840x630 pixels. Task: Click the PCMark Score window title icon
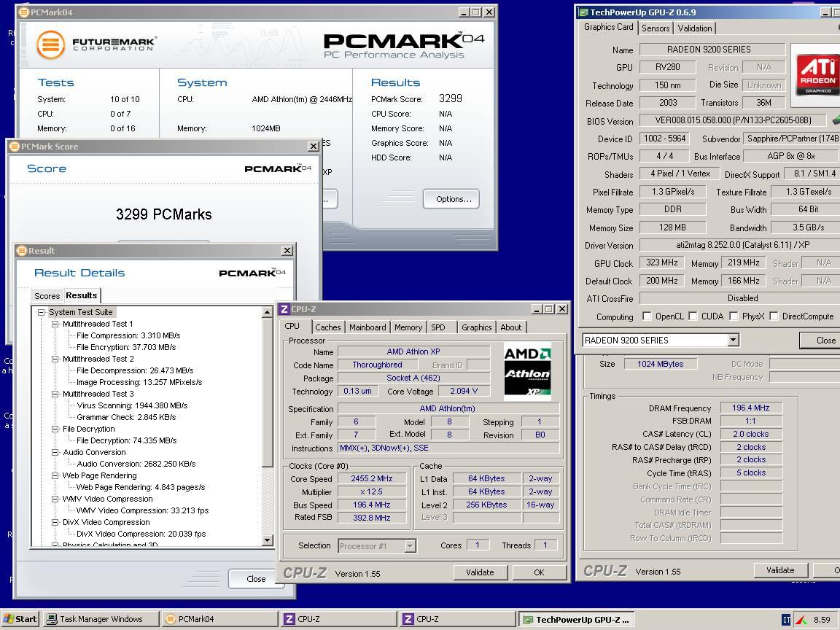[x=15, y=147]
